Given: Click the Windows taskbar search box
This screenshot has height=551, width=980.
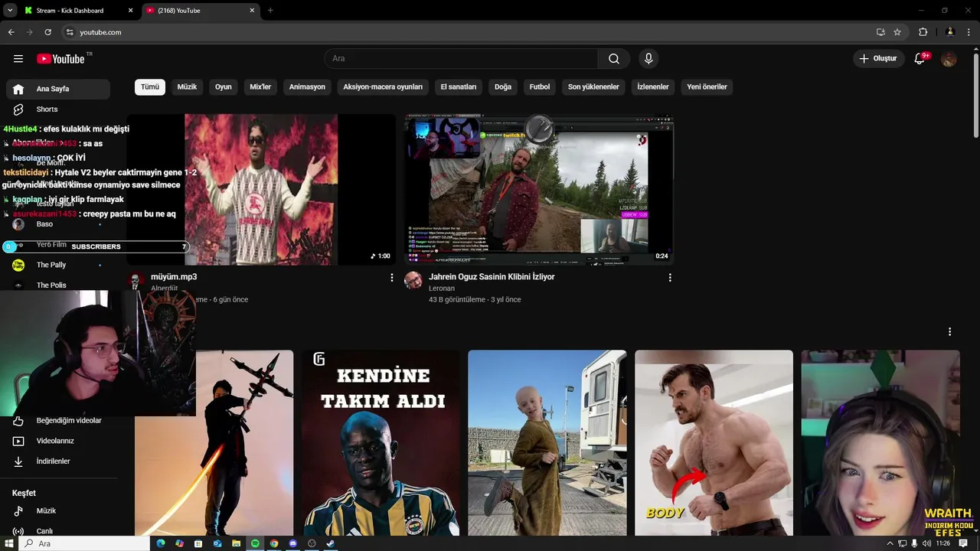Looking at the screenshot, I should [84, 543].
